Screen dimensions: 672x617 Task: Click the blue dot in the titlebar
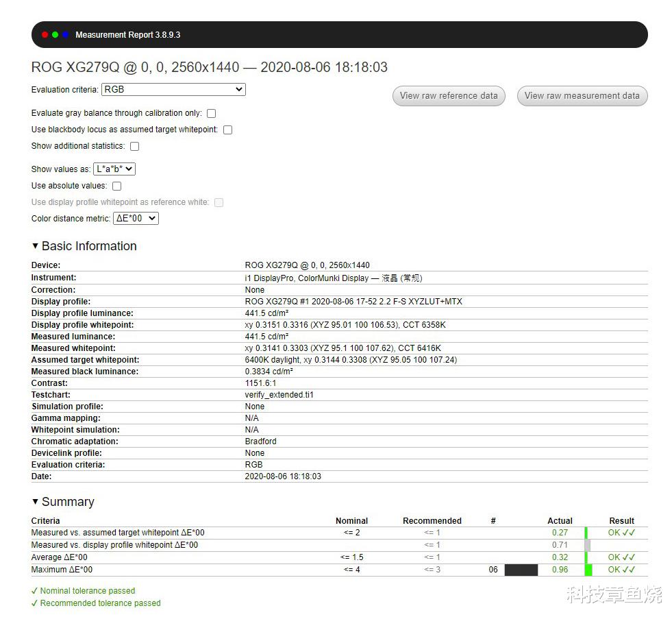[64, 34]
